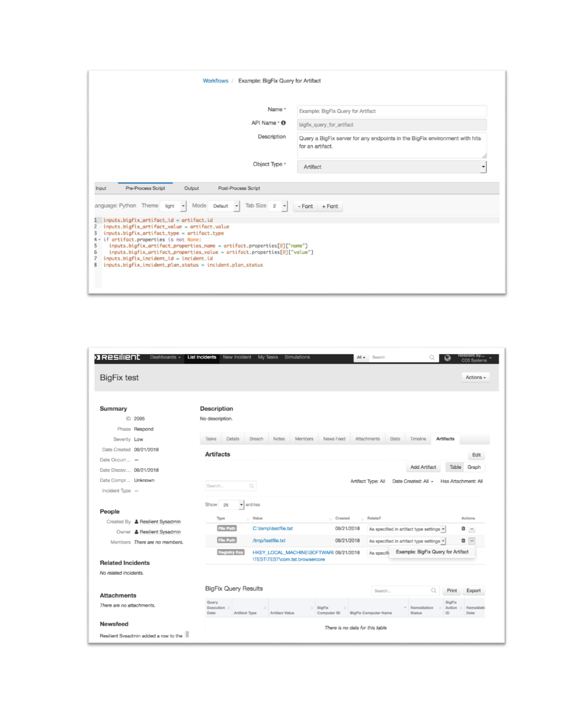Increase editor font with + Font button
Viewport: 563px width, 728px height.
330,206
